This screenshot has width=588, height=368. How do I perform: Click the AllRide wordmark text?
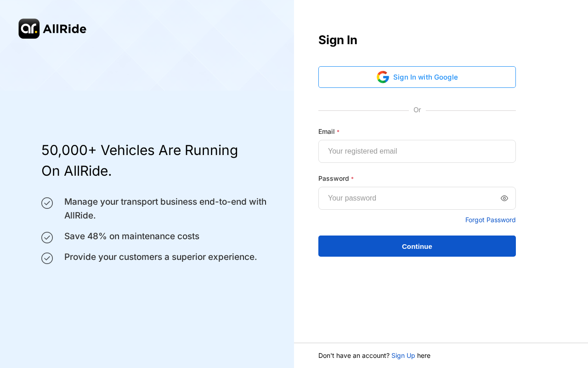point(65,29)
